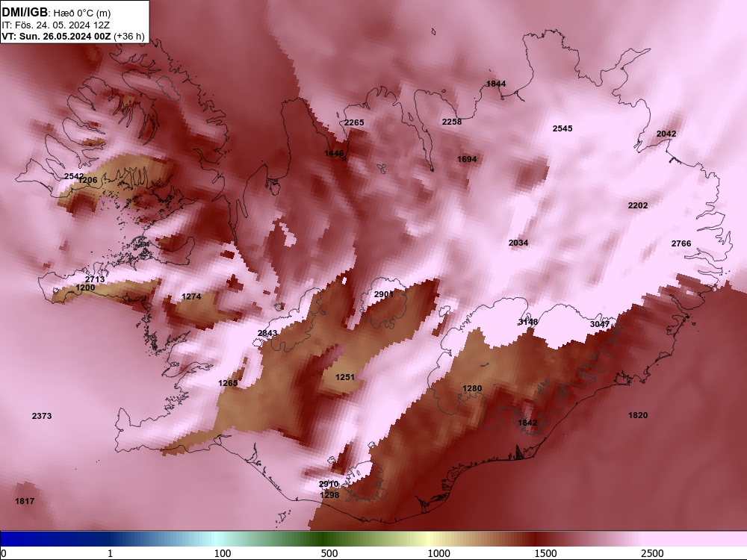The width and height of the screenshot is (747, 560).
Task: Click the value 2766 in the Eastfjords
Action: pyautogui.click(x=681, y=243)
